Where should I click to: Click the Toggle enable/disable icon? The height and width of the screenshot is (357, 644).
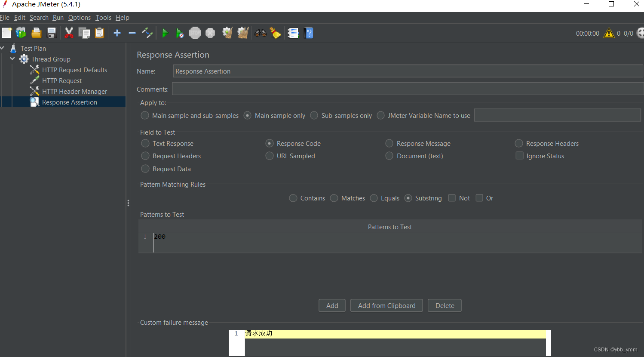click(147, 33)
